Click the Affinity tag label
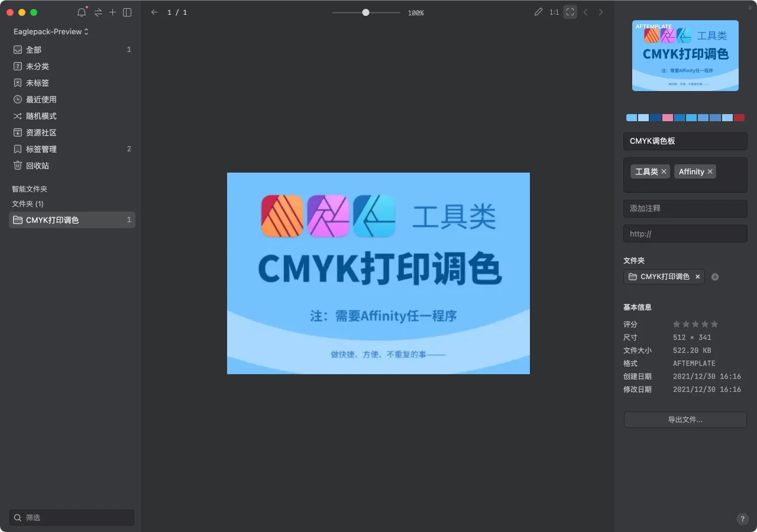757x532 pixels. tap(691, 171)
